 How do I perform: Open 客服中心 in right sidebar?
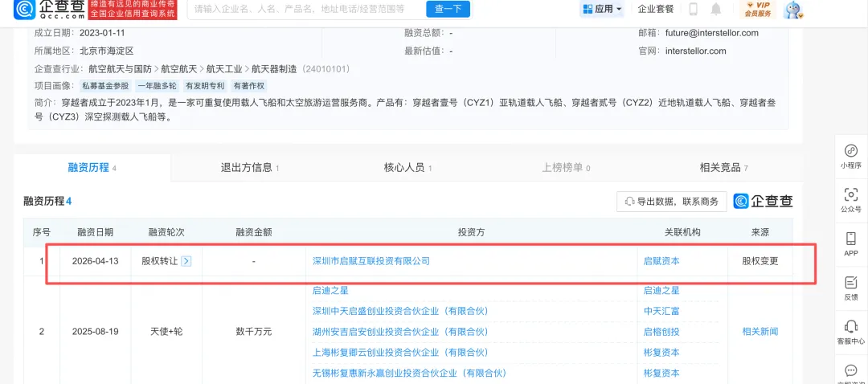point(850,332)
